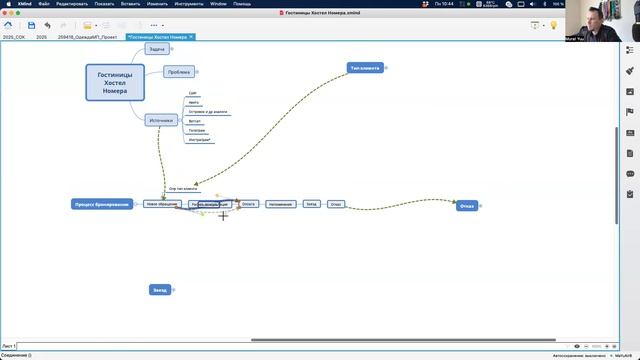Expand the blue Отказ collapse handle

[480, 206]
